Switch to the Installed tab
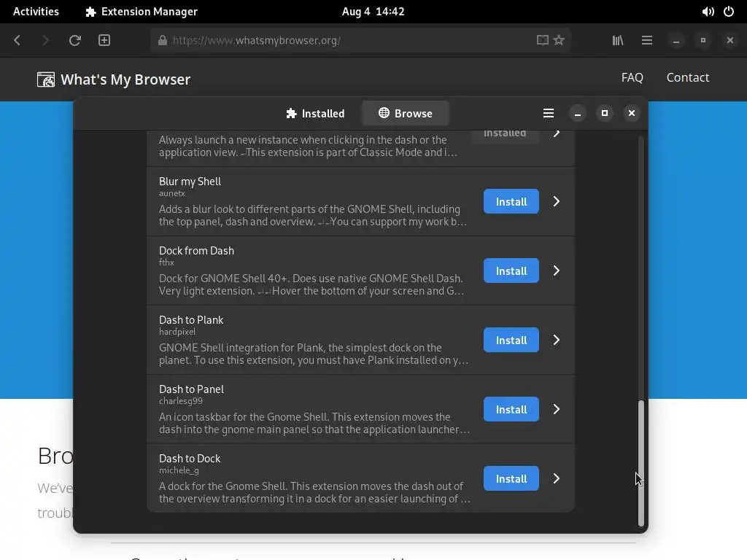 pos(315,113)
